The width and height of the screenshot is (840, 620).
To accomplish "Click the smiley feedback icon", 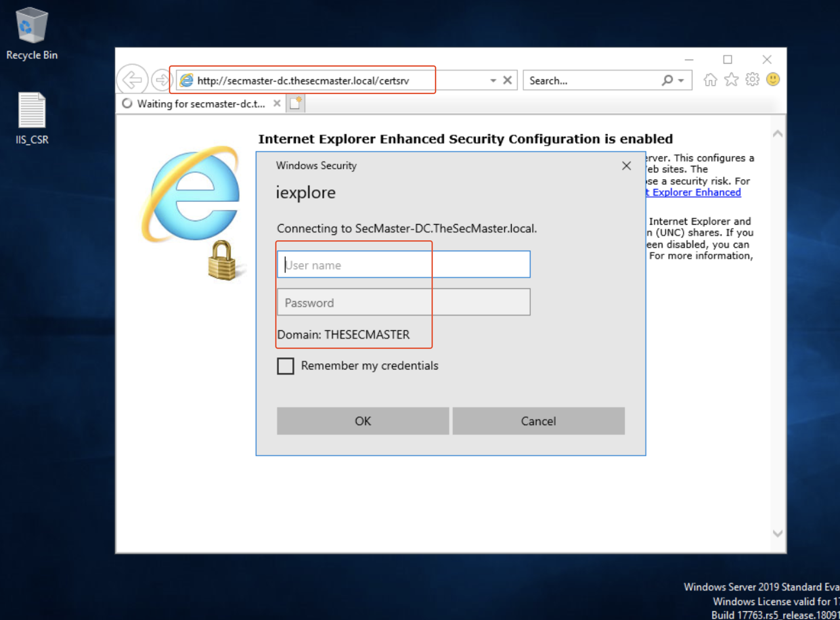I will 773,80.
